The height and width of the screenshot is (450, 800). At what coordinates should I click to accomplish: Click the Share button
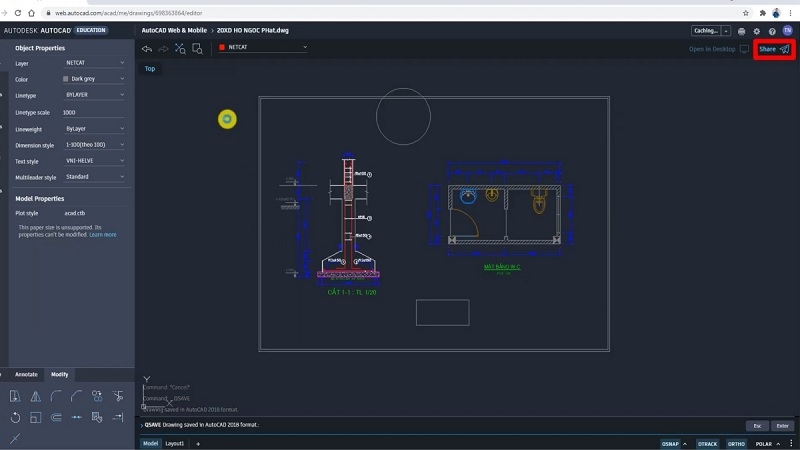coord(774,49)
